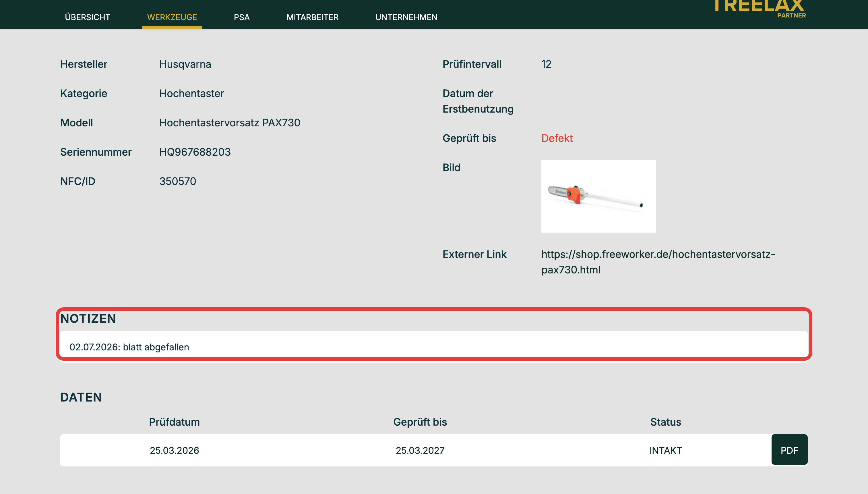Click the Seriennummer label

[96, 152]
